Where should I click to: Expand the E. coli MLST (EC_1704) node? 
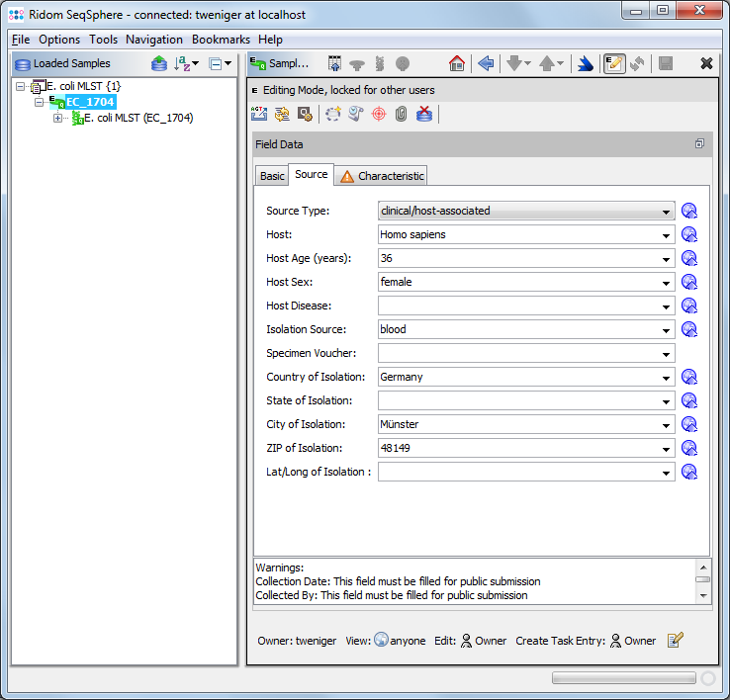(x=57, y=118)
